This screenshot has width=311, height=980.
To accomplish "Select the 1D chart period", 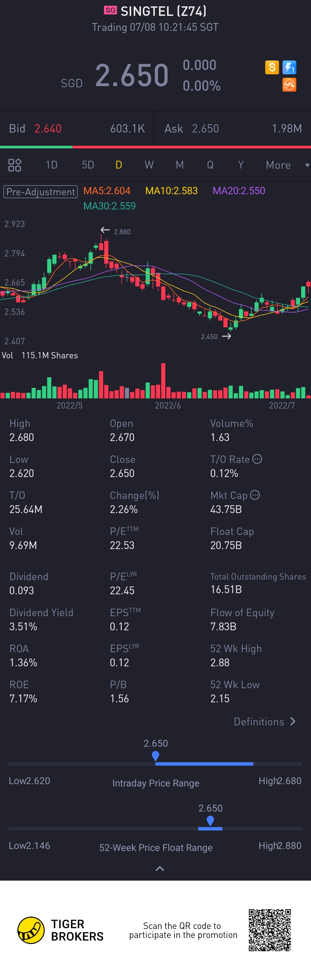I will click(52, 165).
